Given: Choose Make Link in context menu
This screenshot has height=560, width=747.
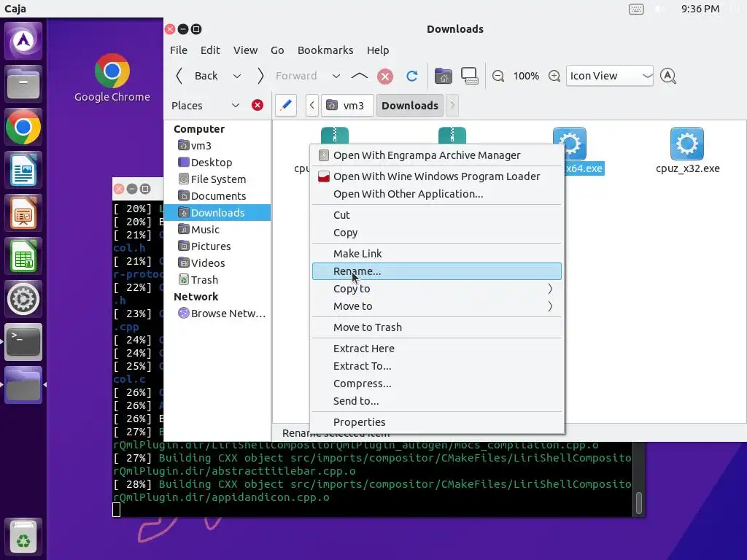Looking at the screenshot, I should [x=437, y=253].
